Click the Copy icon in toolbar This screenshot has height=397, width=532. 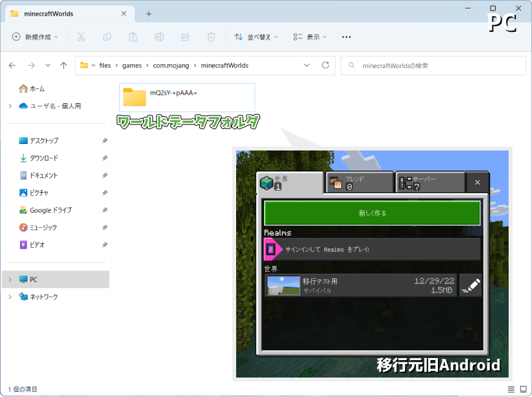tap(107, 37)
